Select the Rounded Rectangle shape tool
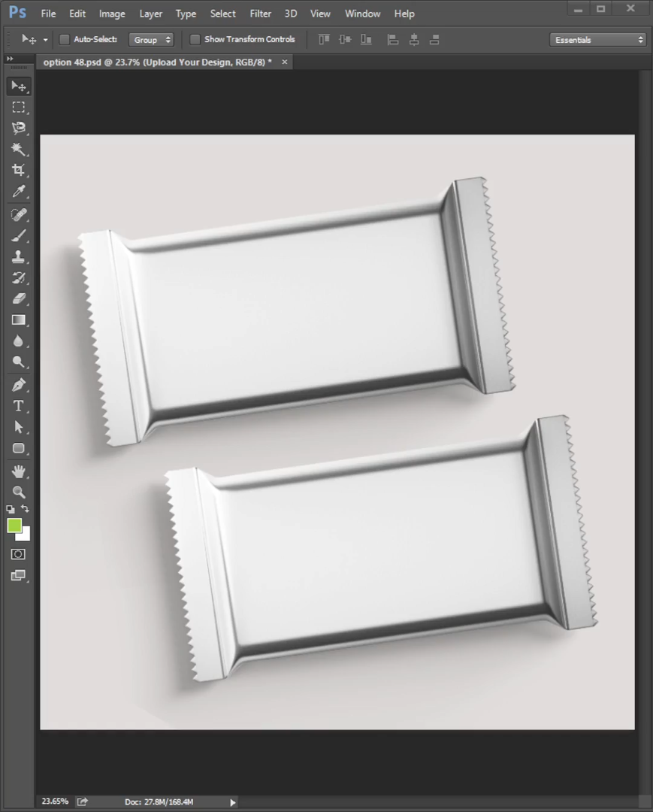Screen dimensions: 653x812 click(x=19, y=448)
